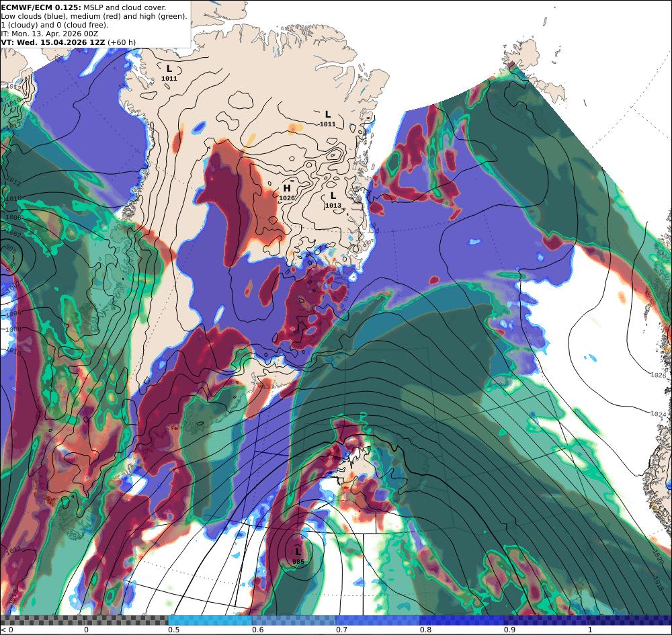Select the L 1013 low pressure marker

point(333,200)
